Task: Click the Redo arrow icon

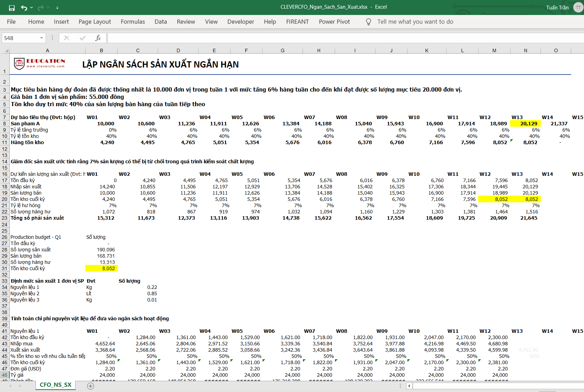Action: coord(41,8)
